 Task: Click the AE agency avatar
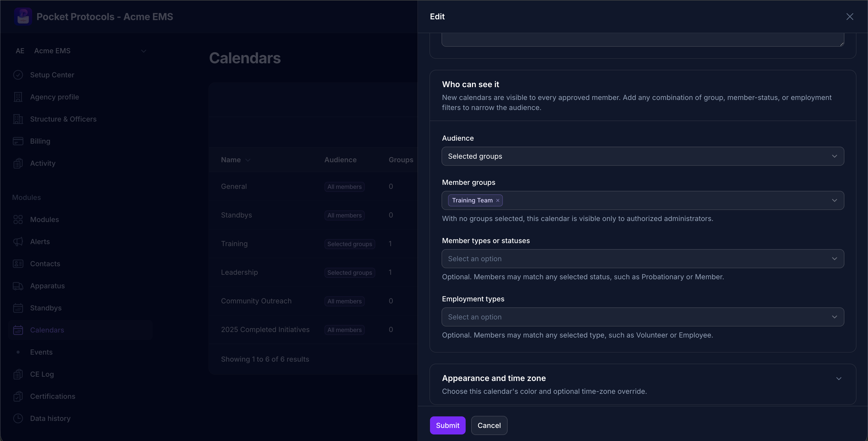tap(20, 51)
